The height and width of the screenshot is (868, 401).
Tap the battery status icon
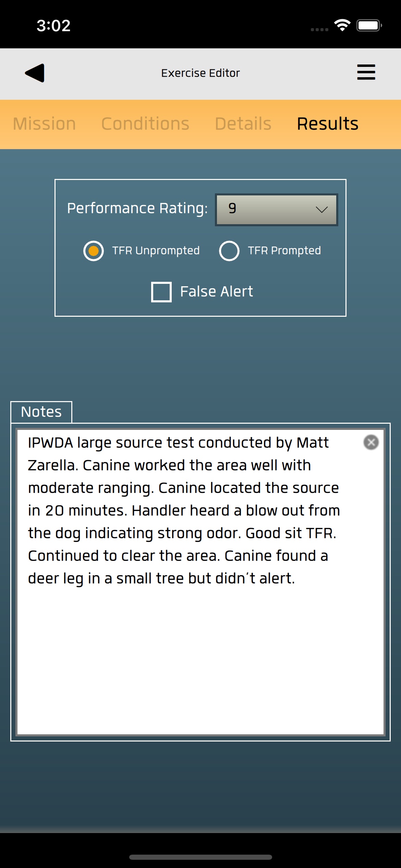[369, 25]
